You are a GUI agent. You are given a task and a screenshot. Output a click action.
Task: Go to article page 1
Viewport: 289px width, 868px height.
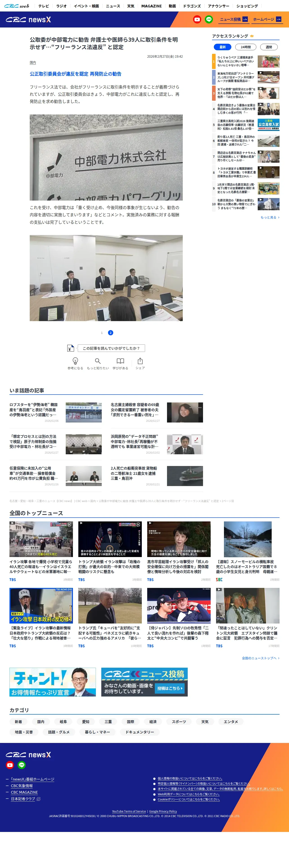(x=102, y=333)
